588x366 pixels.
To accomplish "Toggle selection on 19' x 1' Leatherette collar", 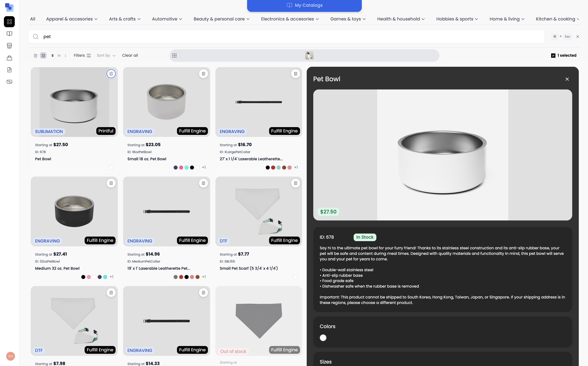I will click(203, 183).
